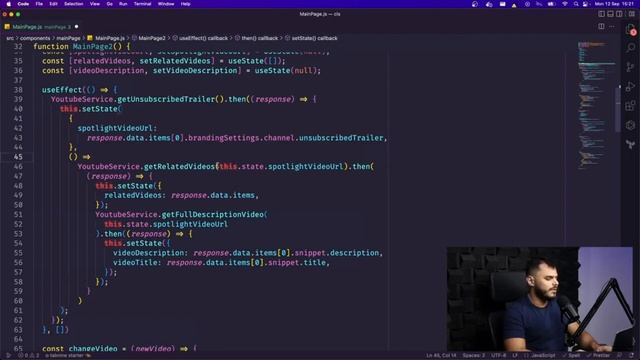Click 'changeVideo' on line 65

coord(93,349)
